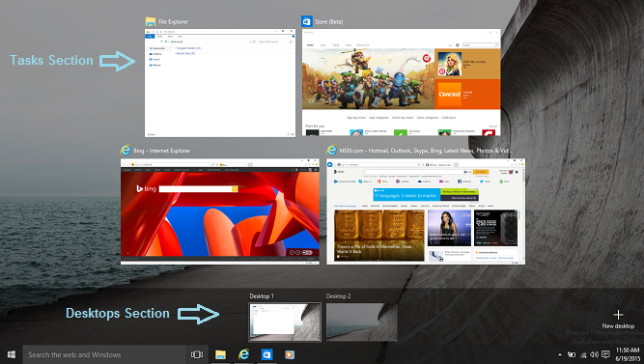Show hidden system tray icons
This screenshot has width=644, height=364.
coord(559,354)
